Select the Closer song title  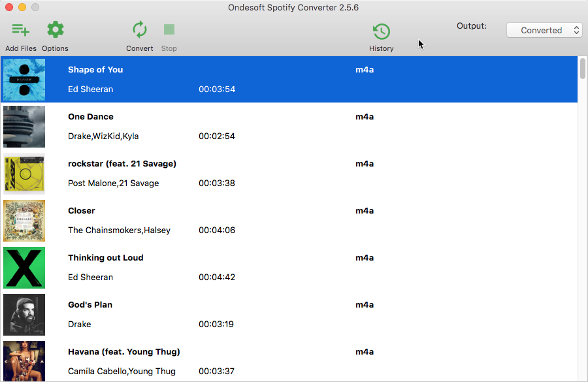point(82,211)
